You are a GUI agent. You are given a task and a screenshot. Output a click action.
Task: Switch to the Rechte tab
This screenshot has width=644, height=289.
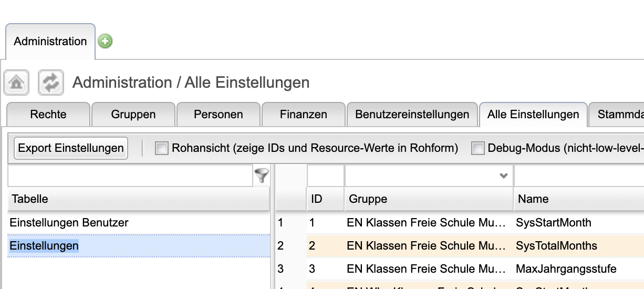(48, 114)
